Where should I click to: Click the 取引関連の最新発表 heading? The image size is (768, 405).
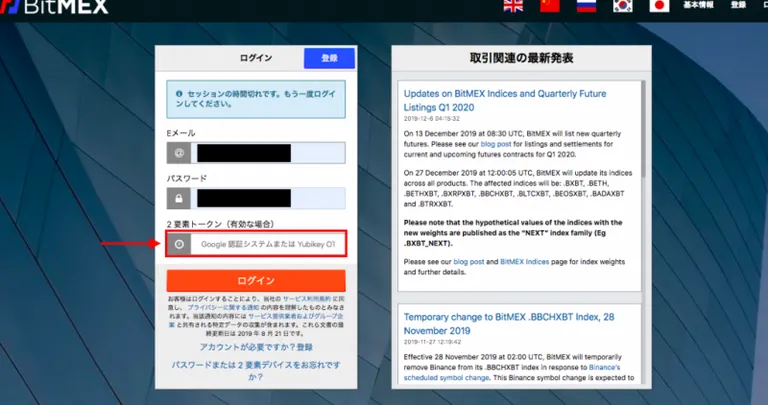coord(521,58)
